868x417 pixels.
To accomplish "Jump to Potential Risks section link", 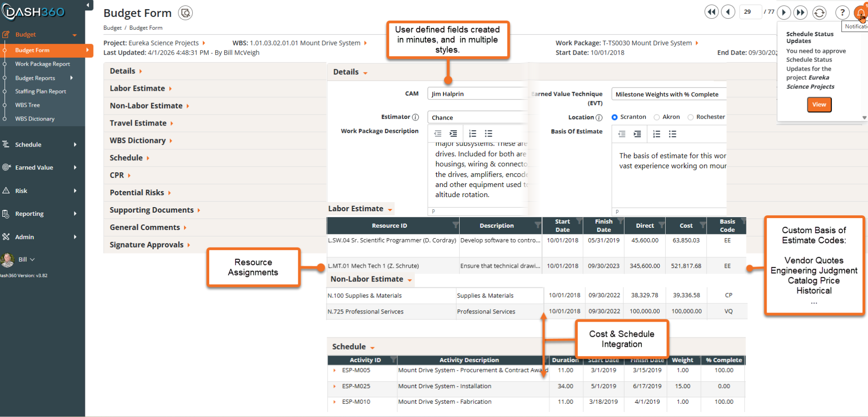I will (x=140, y=193).
